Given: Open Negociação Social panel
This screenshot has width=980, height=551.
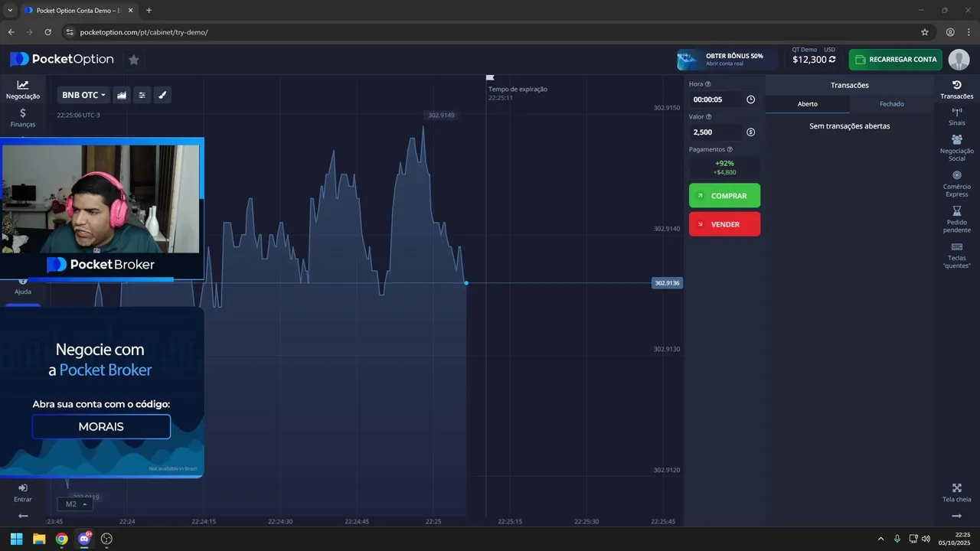Looking at the screenshot, I should pyautogui.click(x=956, y=148).
